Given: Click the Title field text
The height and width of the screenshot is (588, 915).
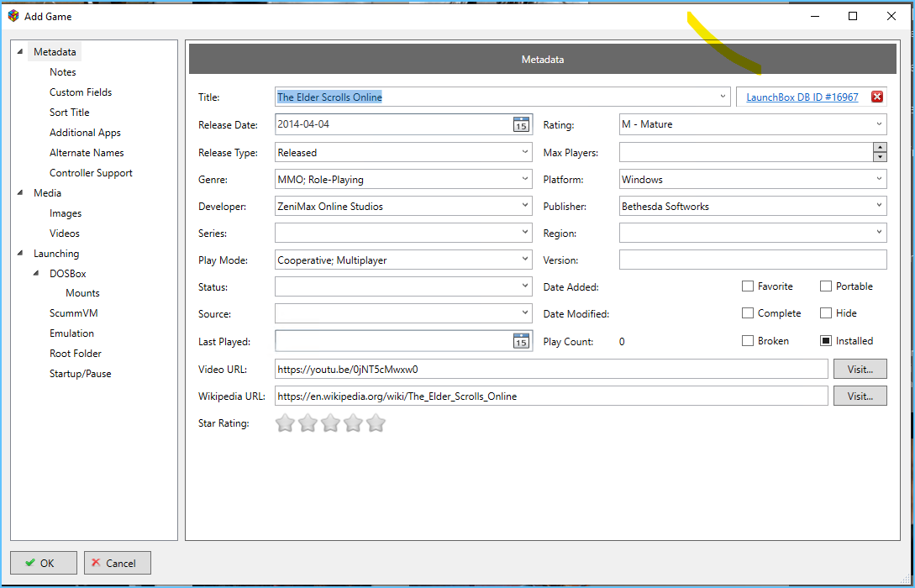Looking at the screenshot, I should pos(329,97).
